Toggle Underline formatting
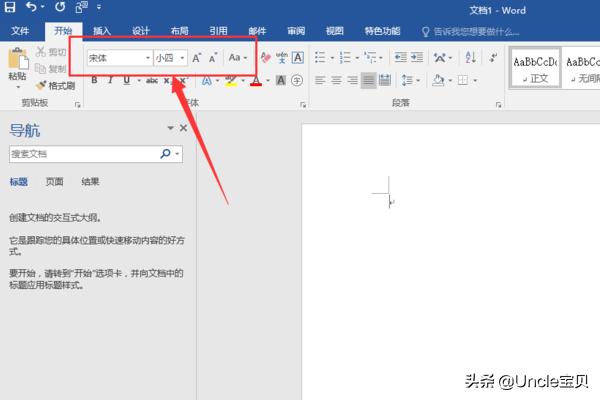The height and width of the screenshot is (400, 600). tap(127, 81)
